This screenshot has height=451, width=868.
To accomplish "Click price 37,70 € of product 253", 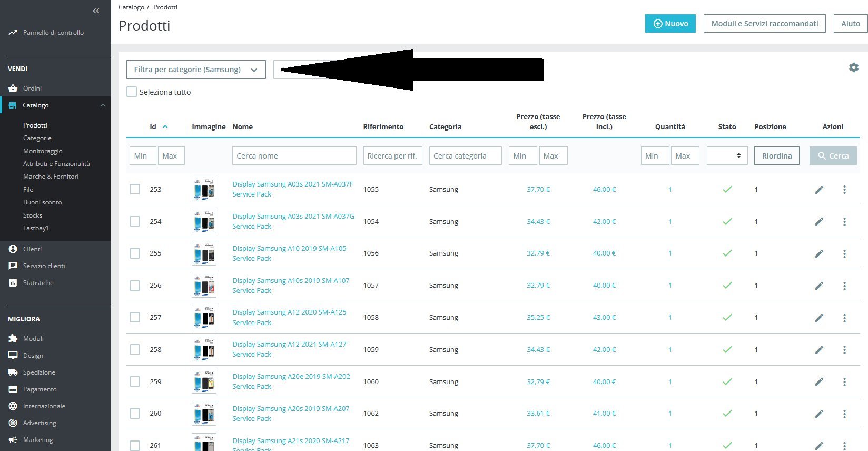I will [538, 189].
